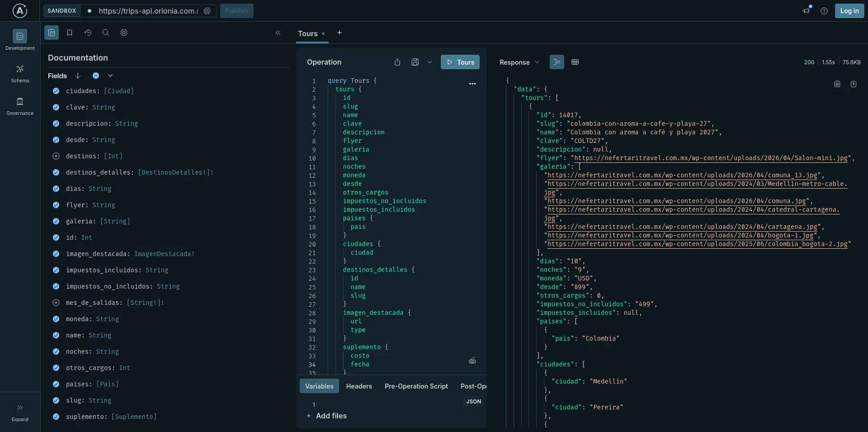
Task: Download the response
Action: click(x=854, y=84)
